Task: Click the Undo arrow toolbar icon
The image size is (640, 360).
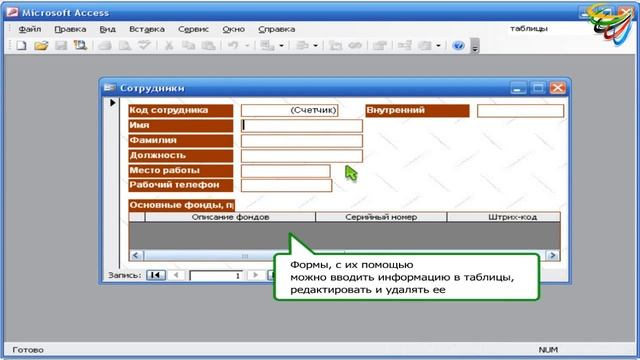Action: [233, 45]
